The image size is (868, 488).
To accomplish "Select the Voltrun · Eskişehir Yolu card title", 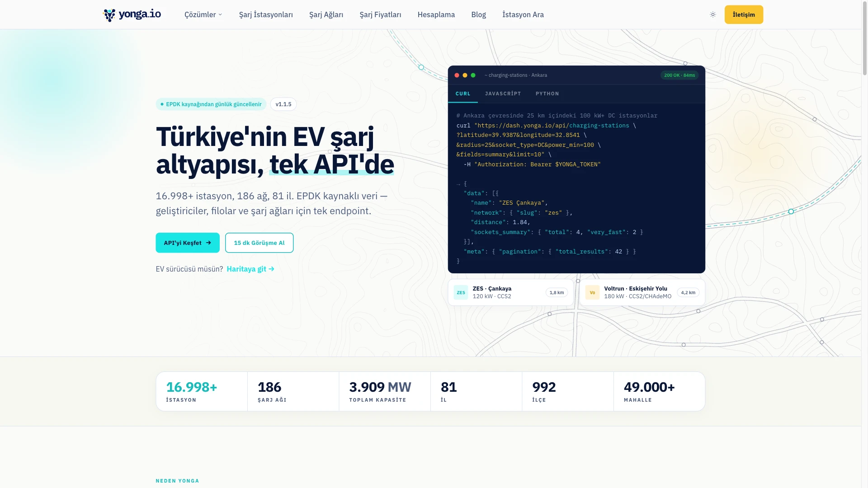I will point(636,289).
